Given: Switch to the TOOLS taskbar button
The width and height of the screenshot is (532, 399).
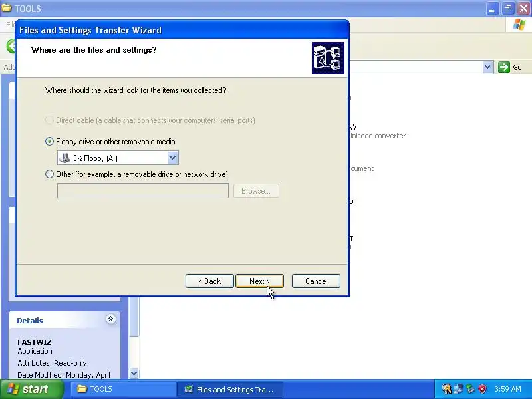Looking at the screenshot, I should pyautogui.click(x=123, y=389).
